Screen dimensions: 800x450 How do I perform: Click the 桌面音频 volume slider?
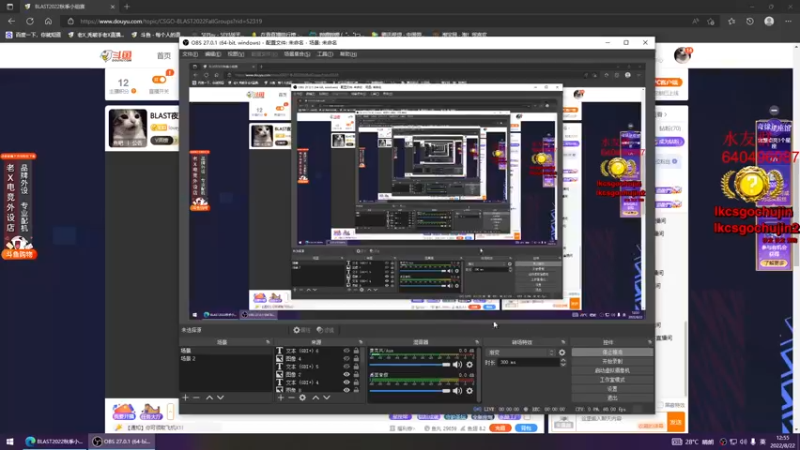pyautogui.click(x=410, y=391)
